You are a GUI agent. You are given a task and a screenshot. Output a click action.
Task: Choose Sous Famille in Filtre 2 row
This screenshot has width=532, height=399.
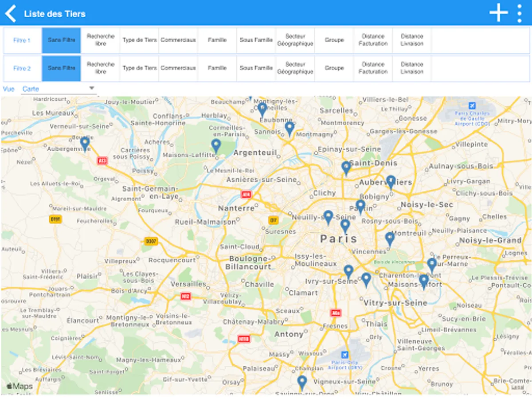pyautogui.click(x=256, y=68)
